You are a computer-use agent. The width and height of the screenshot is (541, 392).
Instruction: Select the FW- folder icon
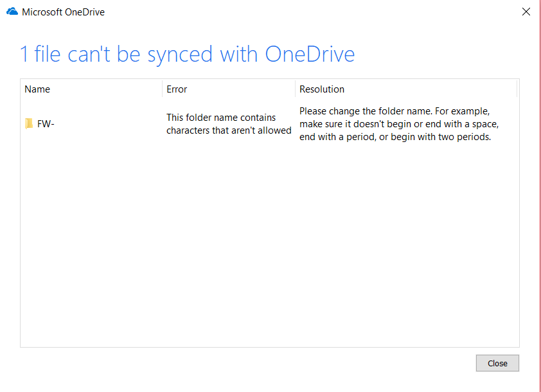29,123
